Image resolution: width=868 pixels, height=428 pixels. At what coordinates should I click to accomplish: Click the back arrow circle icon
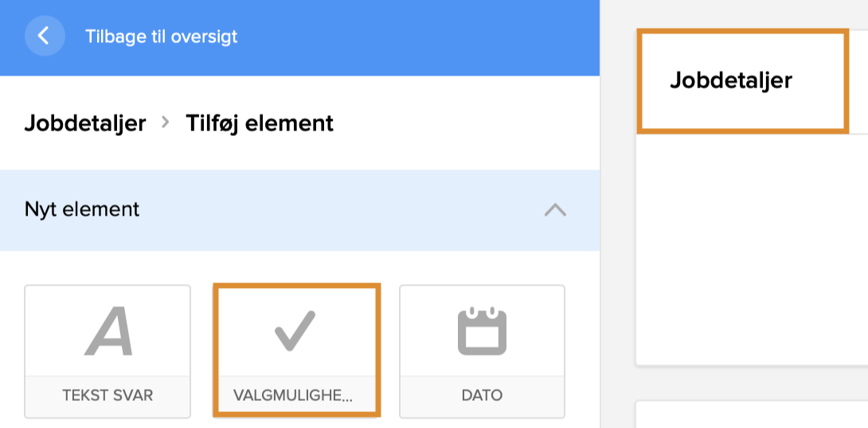[45, 36]
